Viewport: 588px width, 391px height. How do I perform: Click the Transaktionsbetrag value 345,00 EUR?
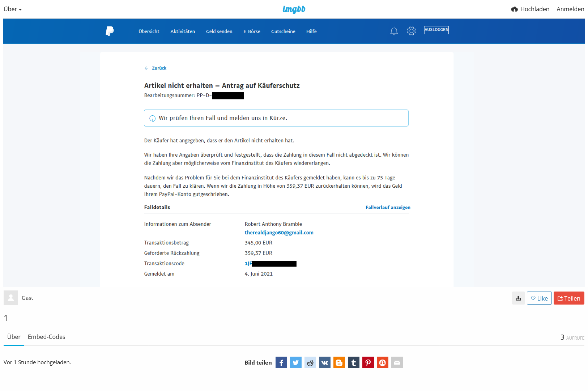coord(259,243)
